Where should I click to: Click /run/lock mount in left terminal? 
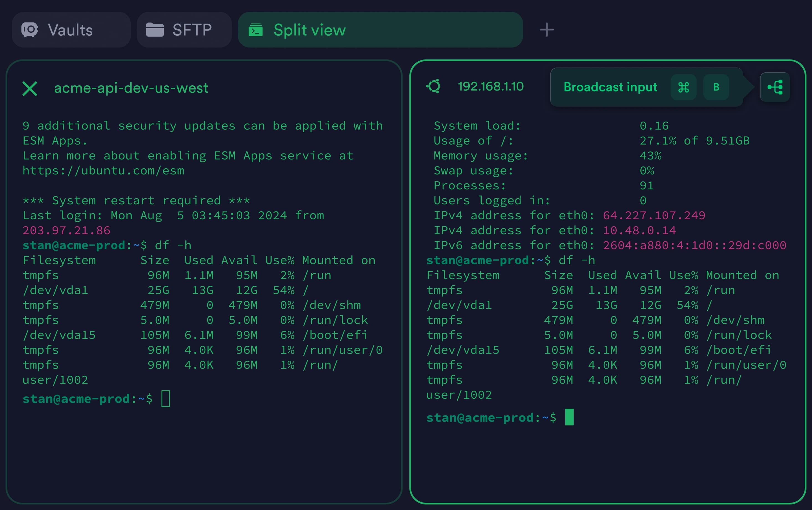pyautogui.click(x=335, y=320)
